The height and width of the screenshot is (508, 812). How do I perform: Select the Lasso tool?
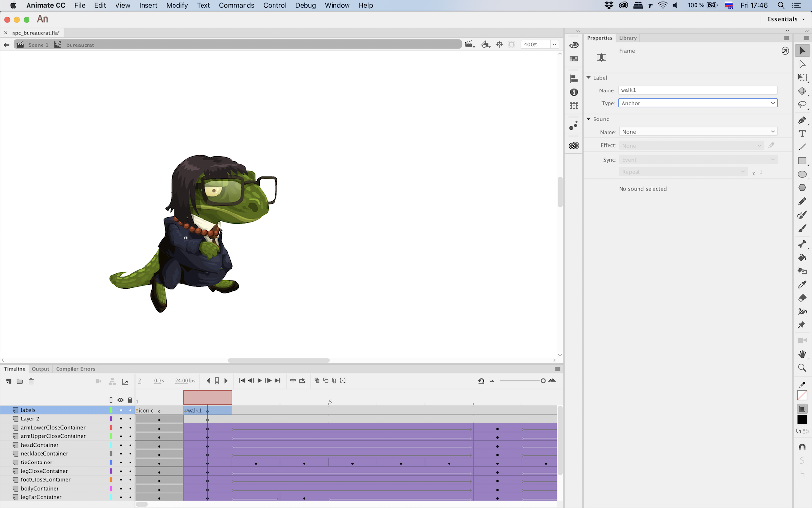point(802,105)
